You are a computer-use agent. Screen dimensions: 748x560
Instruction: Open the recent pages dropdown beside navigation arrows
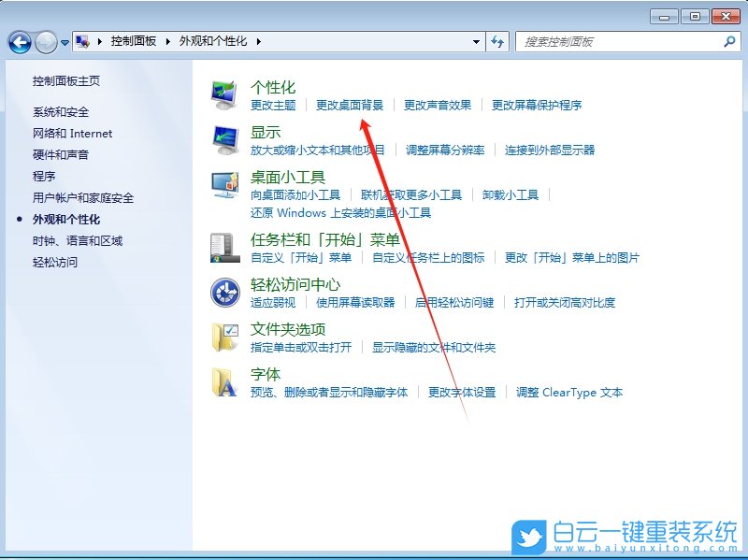pyautogui.click(x=64, y=41)
